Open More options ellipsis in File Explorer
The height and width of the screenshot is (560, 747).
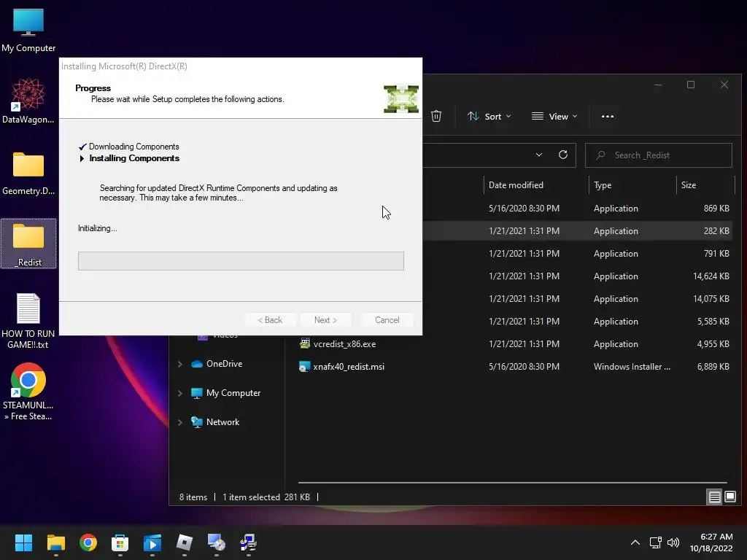pos(608,116)
